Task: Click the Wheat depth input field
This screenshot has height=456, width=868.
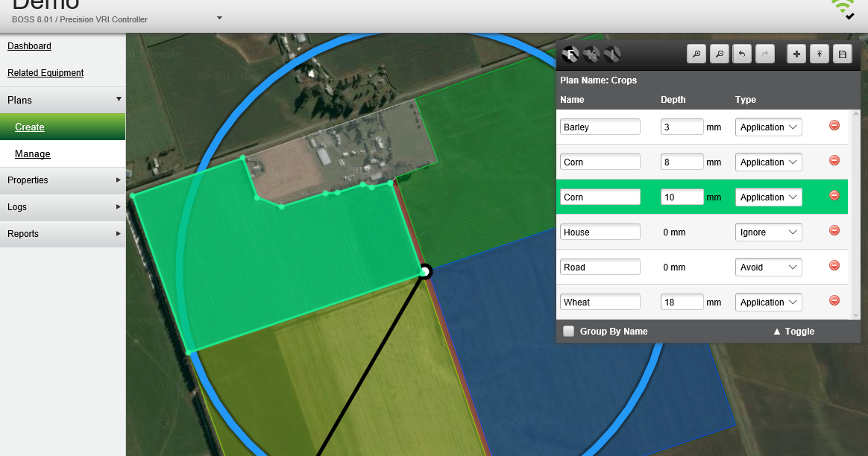Action: (682, 301)
